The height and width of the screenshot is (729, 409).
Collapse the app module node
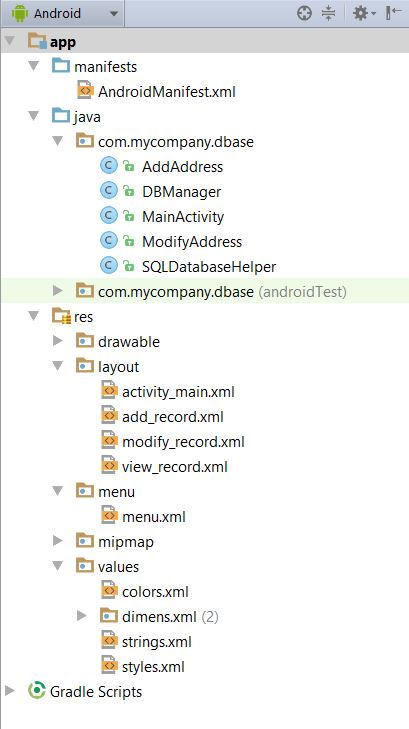(x=9, y=41)
